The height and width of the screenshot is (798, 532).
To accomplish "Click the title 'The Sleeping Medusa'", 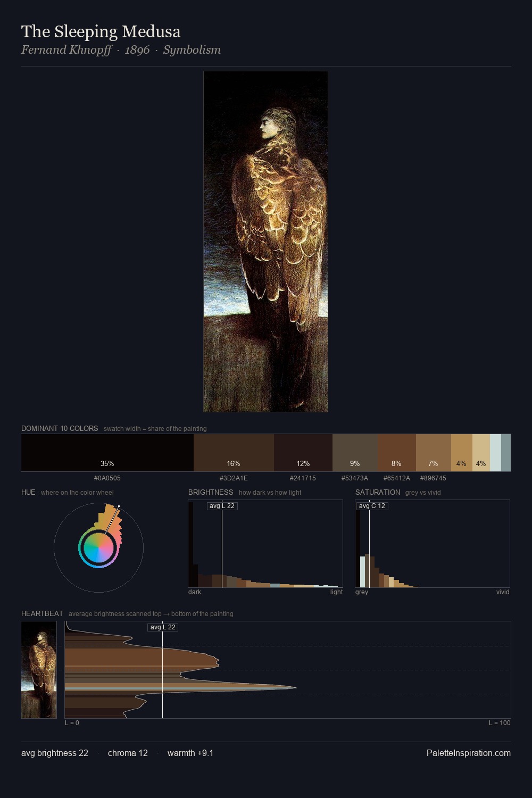I will [x=101, y=32].
